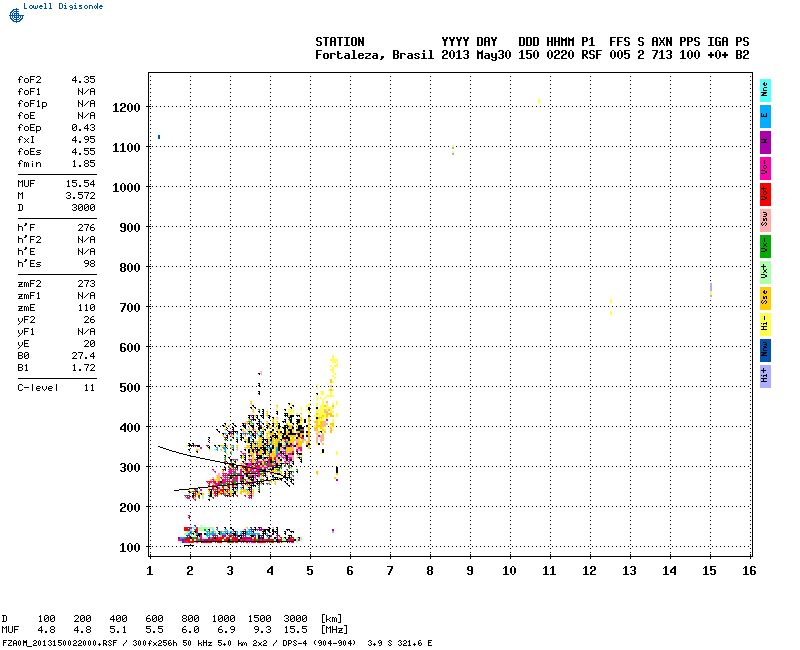This screenshot has width=800, height=650.
Task: Click the dark green Vx- legend swatch
Action: pyautogui.click(x=765, y=246)
